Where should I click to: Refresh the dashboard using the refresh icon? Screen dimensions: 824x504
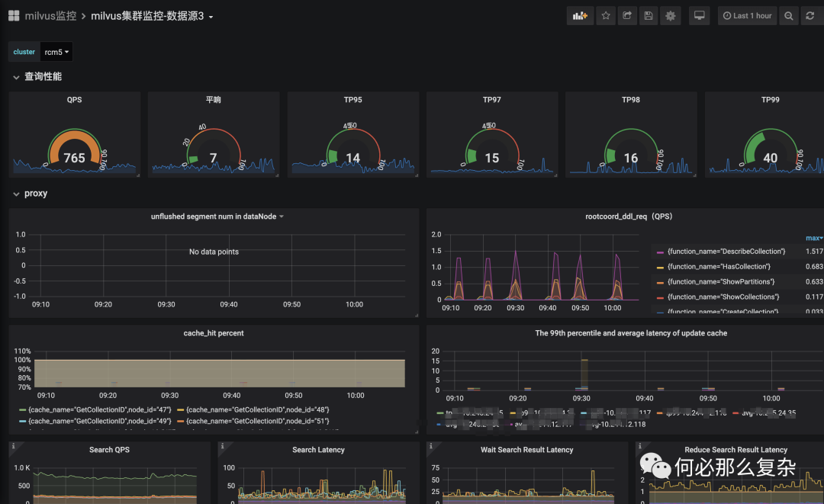810,16
